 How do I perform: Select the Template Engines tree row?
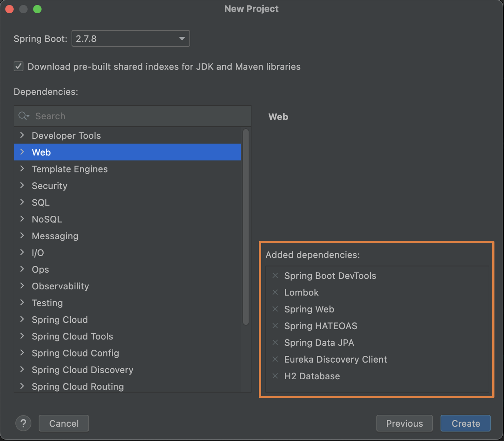(128, 169)
